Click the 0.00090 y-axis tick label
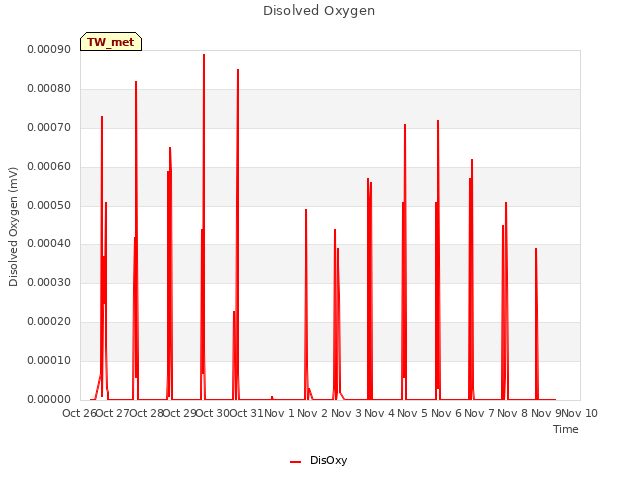 [x=49, y=50]
